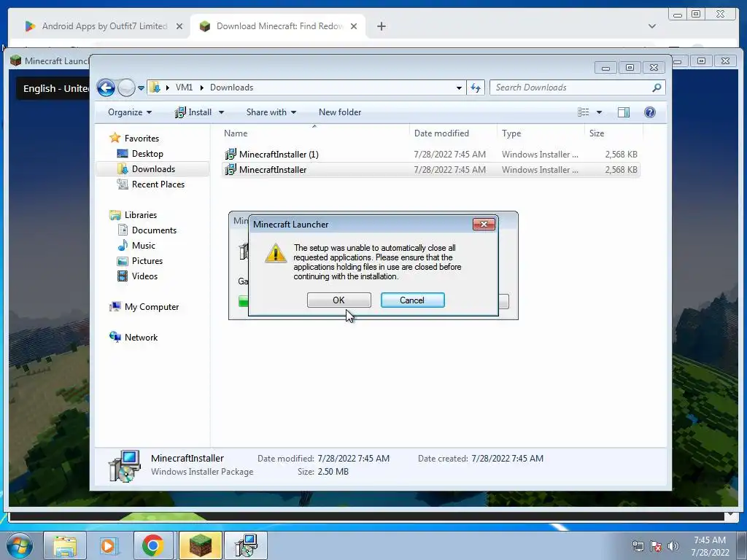The width and height of the screenshot is (747, 560).
Task: Open a new browser tab
Action: coord(381,26)
